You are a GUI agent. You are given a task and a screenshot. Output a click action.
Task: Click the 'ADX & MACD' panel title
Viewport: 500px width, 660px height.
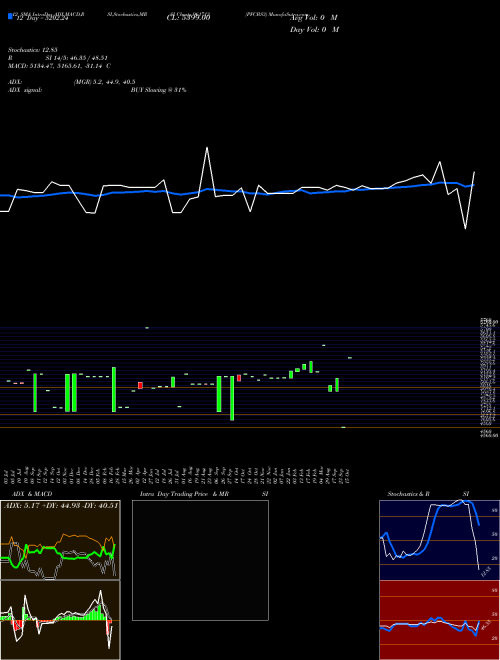tap(32, 494)
